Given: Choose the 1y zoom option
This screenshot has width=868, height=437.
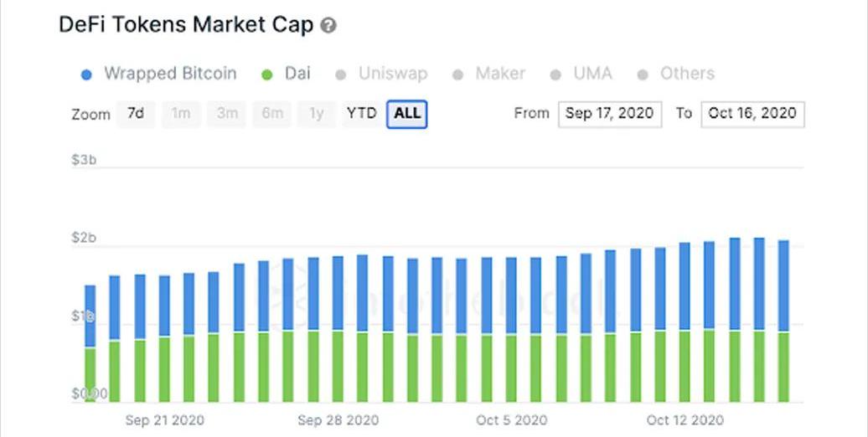Looking at the screenshot, I should point(316,114).
